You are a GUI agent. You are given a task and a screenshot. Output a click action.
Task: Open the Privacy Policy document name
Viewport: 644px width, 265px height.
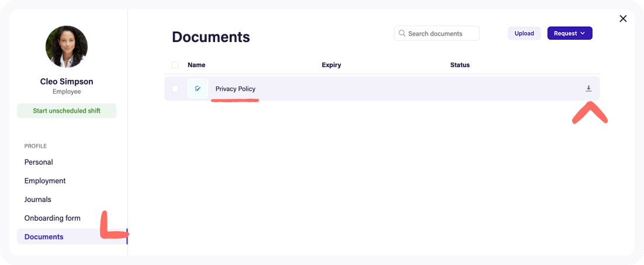pyautogui.click(x=236, y=89)
